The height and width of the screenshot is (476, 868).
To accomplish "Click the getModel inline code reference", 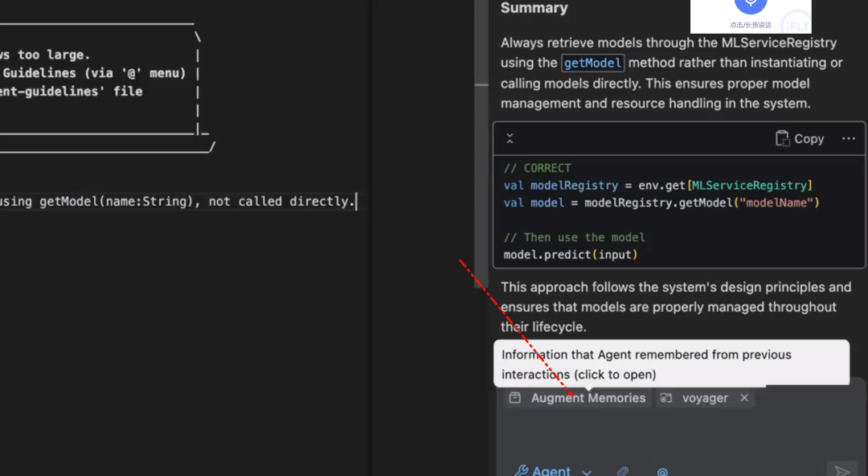I will point(593,63).
